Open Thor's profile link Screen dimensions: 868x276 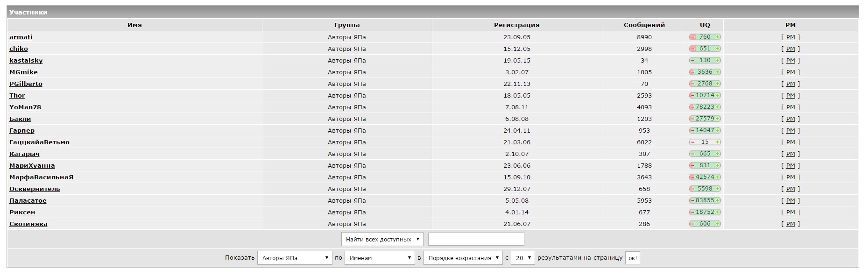click(17, 95)
